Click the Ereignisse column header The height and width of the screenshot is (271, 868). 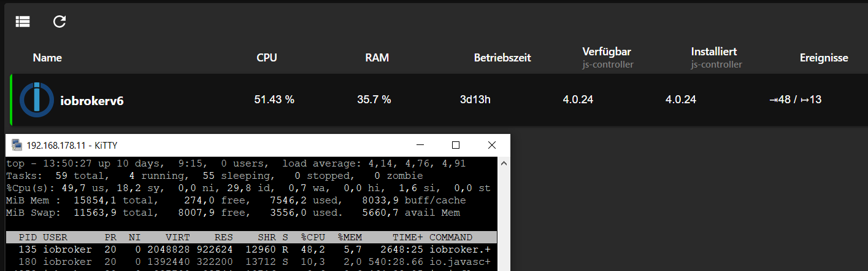point(824,58)
